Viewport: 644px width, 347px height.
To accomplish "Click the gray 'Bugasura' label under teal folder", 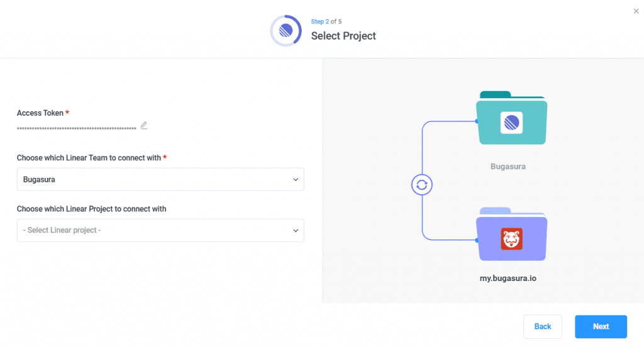I will coord(508,167).
